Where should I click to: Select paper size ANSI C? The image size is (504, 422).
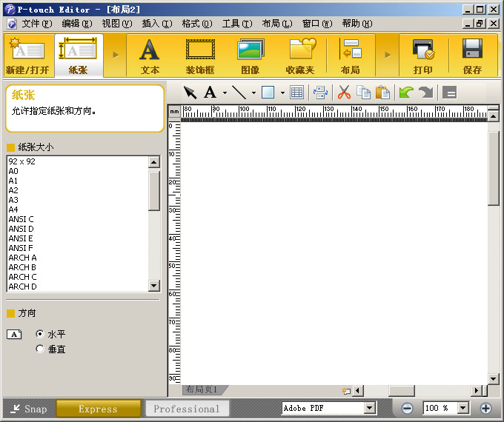(x=78, y=219)
